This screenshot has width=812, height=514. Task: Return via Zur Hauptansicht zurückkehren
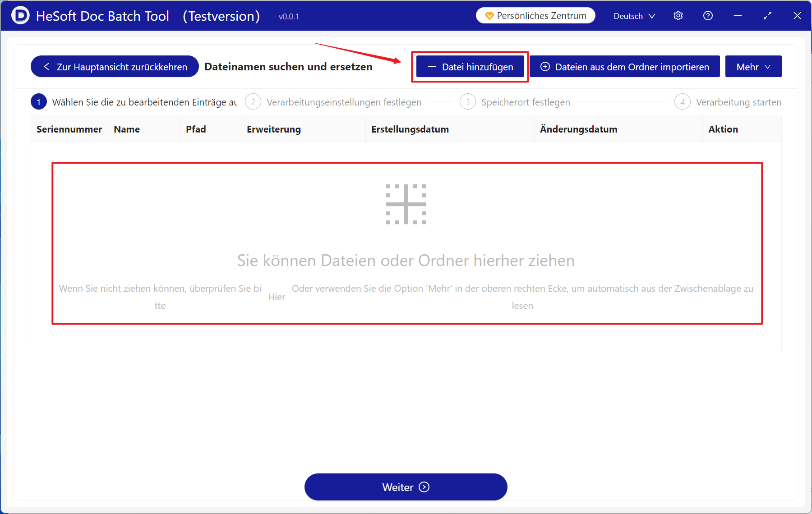click(x=115, y=67)
